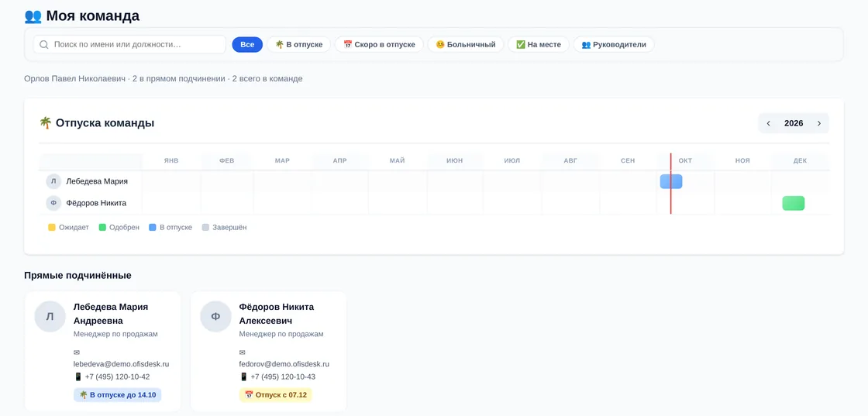Select the 'Все' filter chip
Image resolution: width=868 pixels, height=416 pixels.
[x=247, y=44]
